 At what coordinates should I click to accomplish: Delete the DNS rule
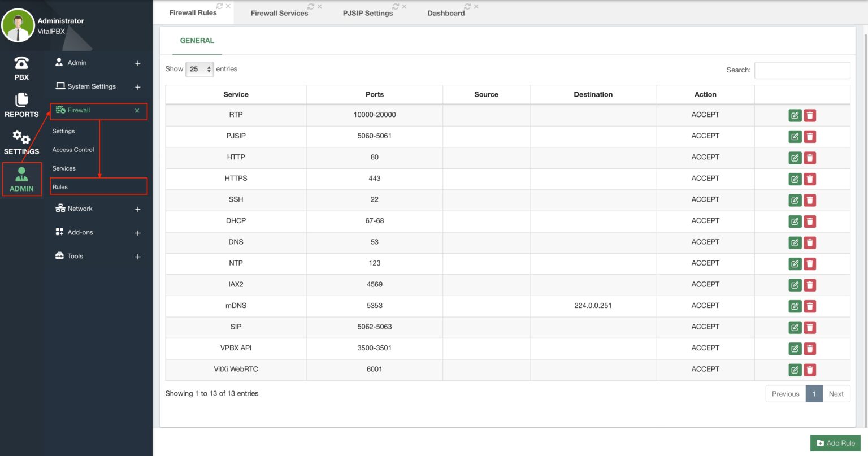[x=810, y=242]
